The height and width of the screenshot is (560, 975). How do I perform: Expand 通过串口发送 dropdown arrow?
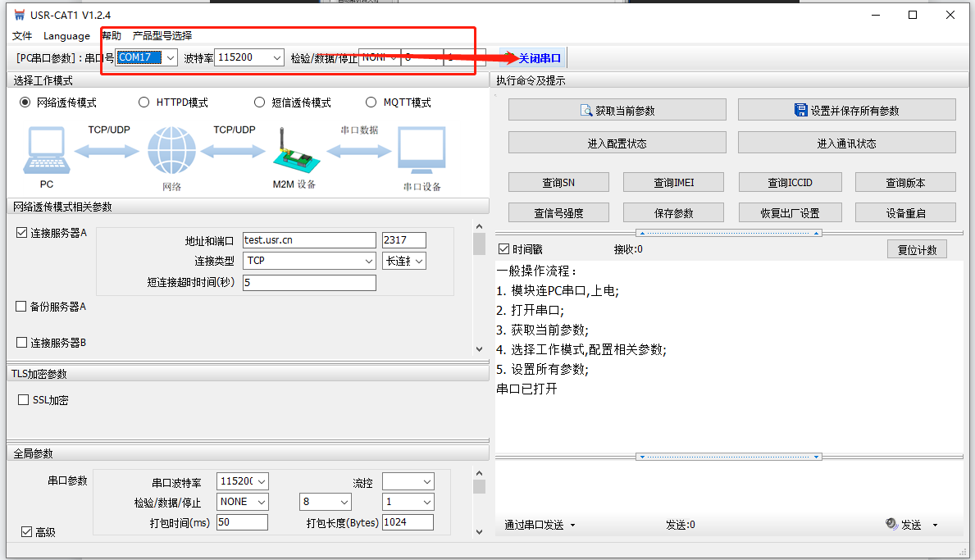572,526
